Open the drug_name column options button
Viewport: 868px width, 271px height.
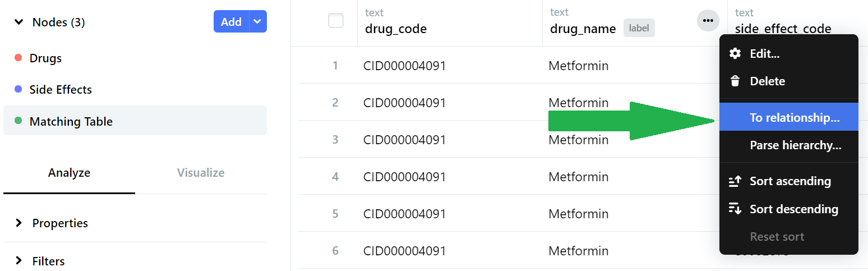[x=708, y=21]
